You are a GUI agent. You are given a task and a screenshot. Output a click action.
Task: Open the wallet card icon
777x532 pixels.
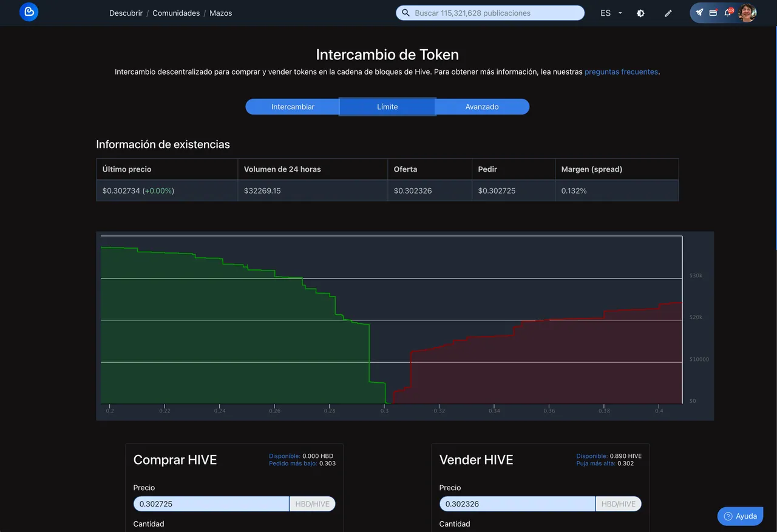[713, 13]
